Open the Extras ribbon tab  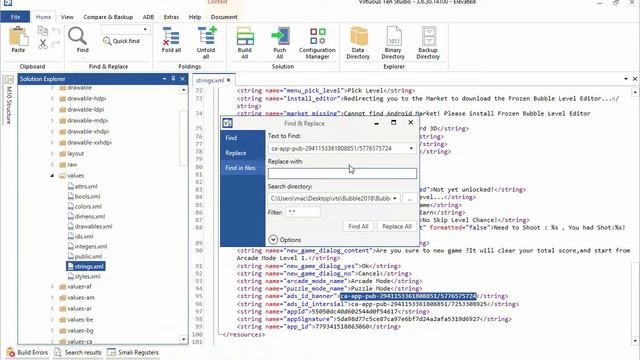point(171,17)
